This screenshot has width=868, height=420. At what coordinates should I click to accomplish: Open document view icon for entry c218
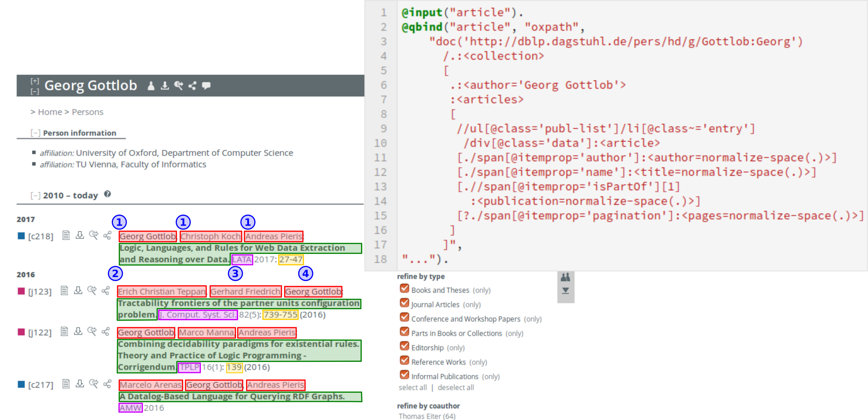[66, 235]
